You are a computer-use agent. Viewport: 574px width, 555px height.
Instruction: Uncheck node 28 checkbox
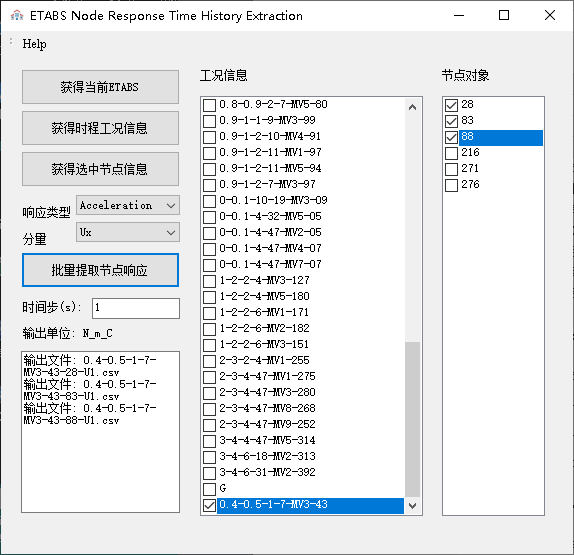point(451,105)
